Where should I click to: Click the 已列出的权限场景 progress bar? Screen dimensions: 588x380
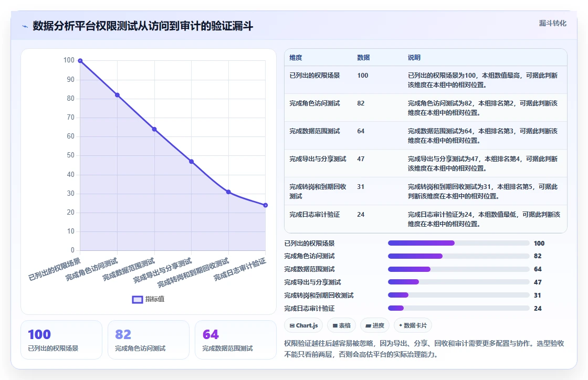click(x=459, y=243)
